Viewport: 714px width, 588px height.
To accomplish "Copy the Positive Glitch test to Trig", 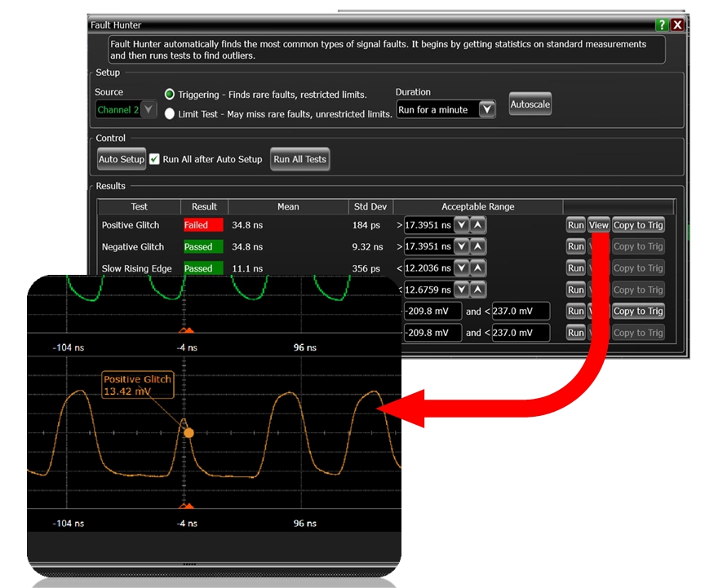I will point(638,225).
